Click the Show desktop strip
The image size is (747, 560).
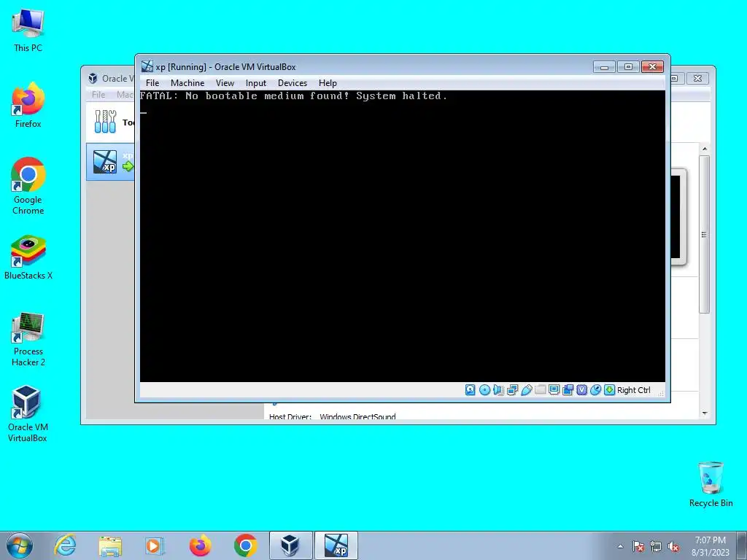point(742,545)
